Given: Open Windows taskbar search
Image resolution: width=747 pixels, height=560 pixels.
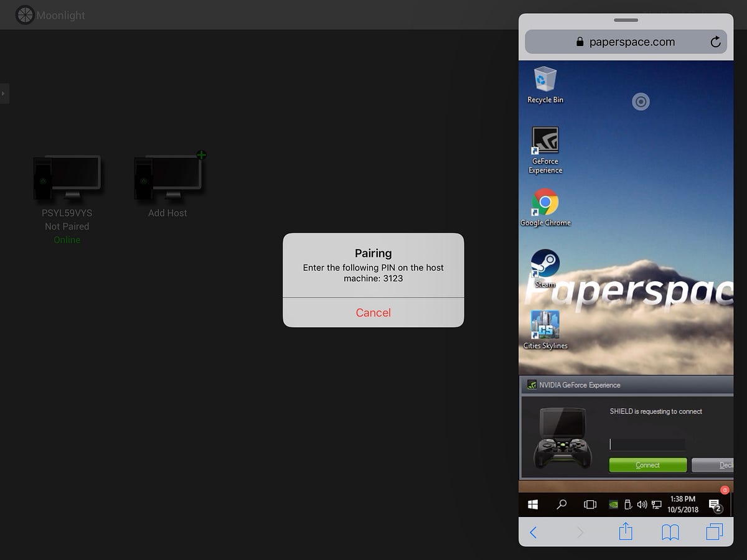Looking at the screenshot, I should coord(561,504).
